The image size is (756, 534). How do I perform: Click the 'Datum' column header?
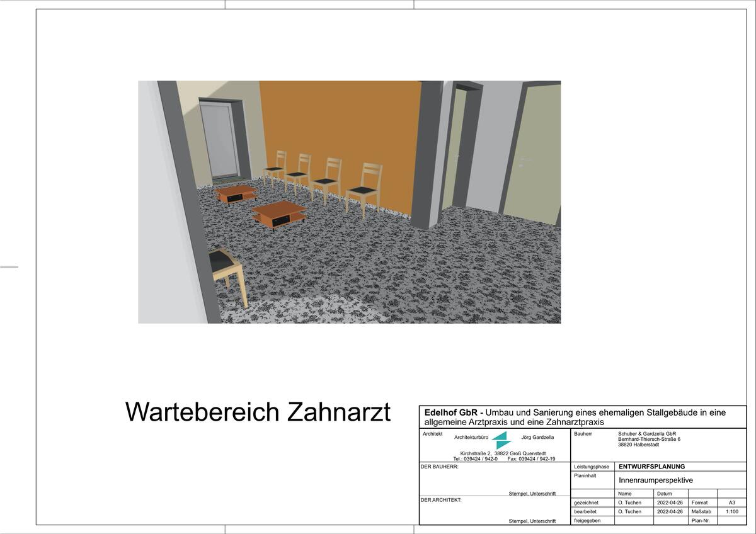[665, 494]
